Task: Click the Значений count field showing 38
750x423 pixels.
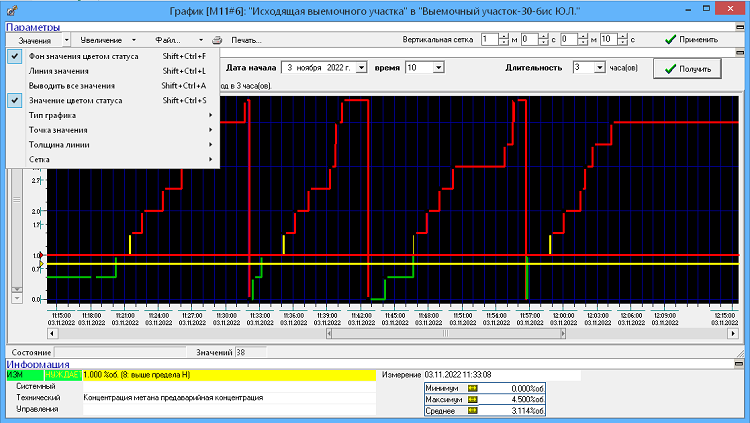Action: tap(251, 352)
